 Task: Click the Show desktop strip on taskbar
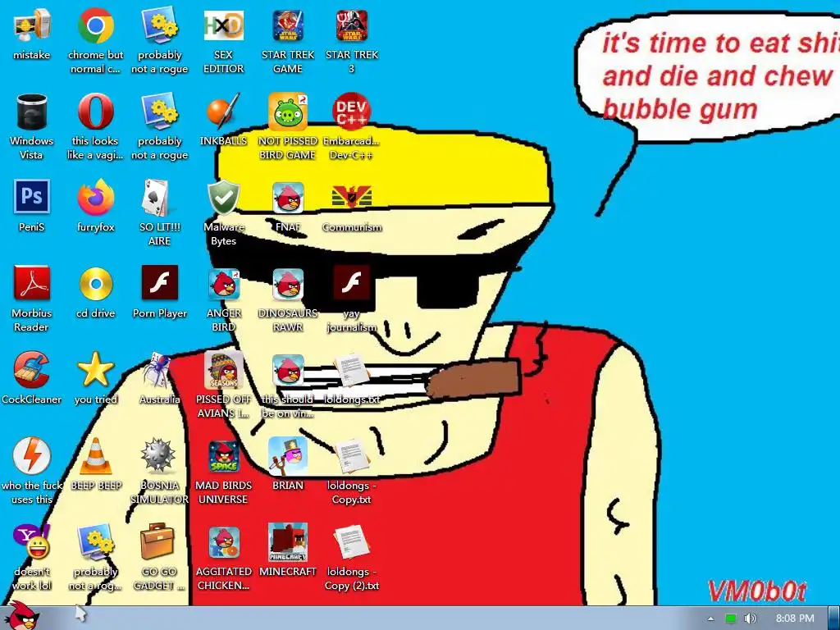(834, 619)
